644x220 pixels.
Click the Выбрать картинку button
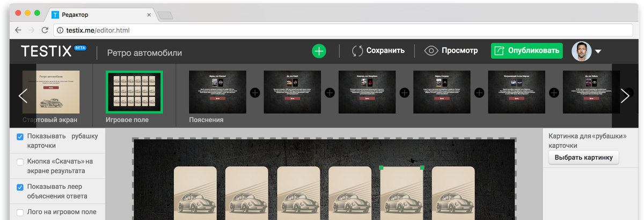(584, 157)
